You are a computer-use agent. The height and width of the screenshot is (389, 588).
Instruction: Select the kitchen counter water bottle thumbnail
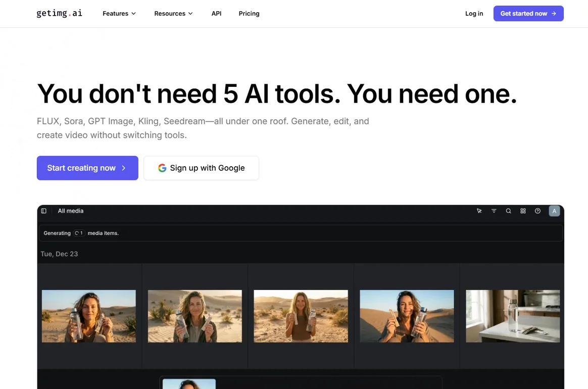[x=512, y=316]
